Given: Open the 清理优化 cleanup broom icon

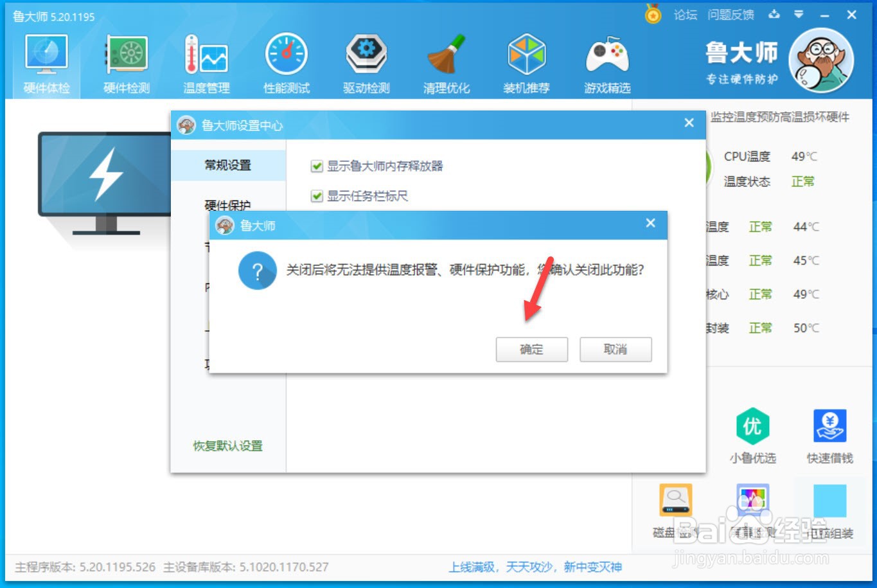Looking at the screenshot, I should click(x=447, y=54).
